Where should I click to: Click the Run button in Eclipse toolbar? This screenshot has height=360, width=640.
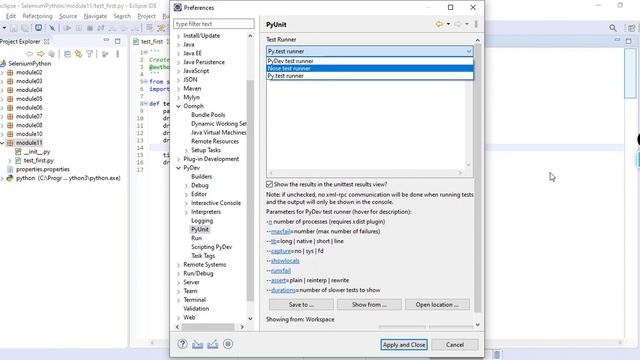(67, 28)
